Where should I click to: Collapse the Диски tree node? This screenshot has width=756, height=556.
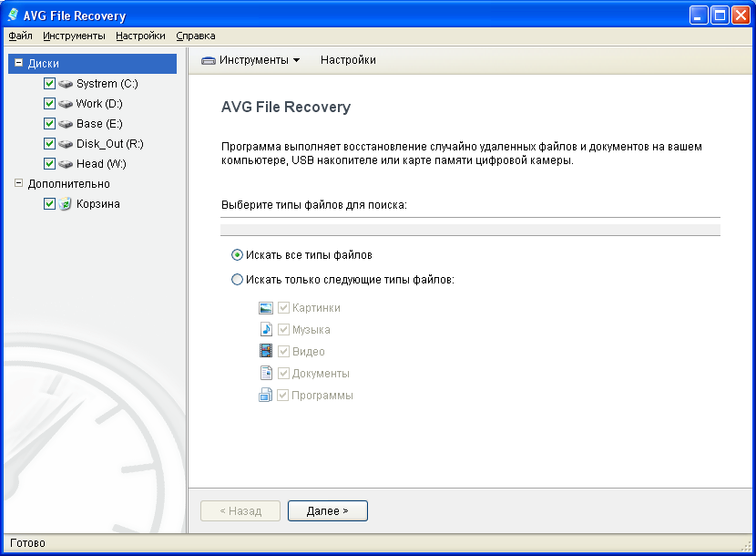[x=19, y=63]
